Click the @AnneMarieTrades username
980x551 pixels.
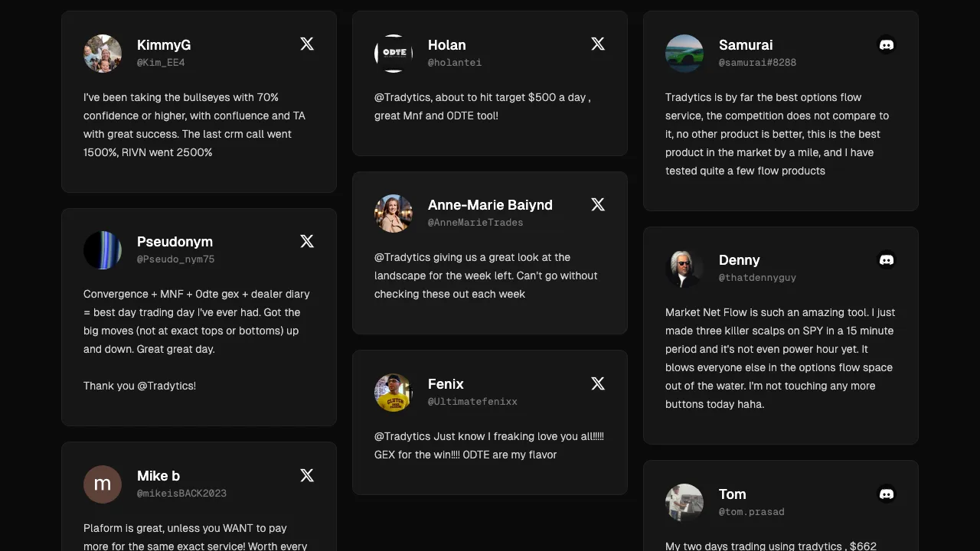tap(475, 223)
